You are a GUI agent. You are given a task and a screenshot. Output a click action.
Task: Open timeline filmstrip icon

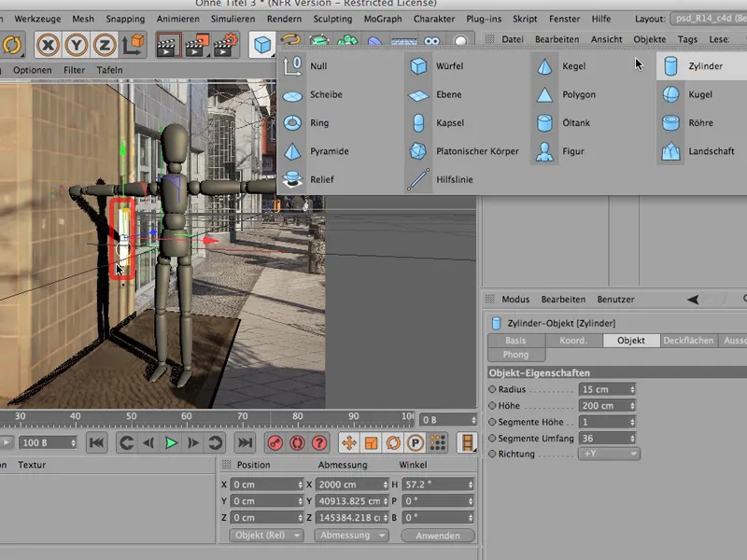click(x=467, y=442)
